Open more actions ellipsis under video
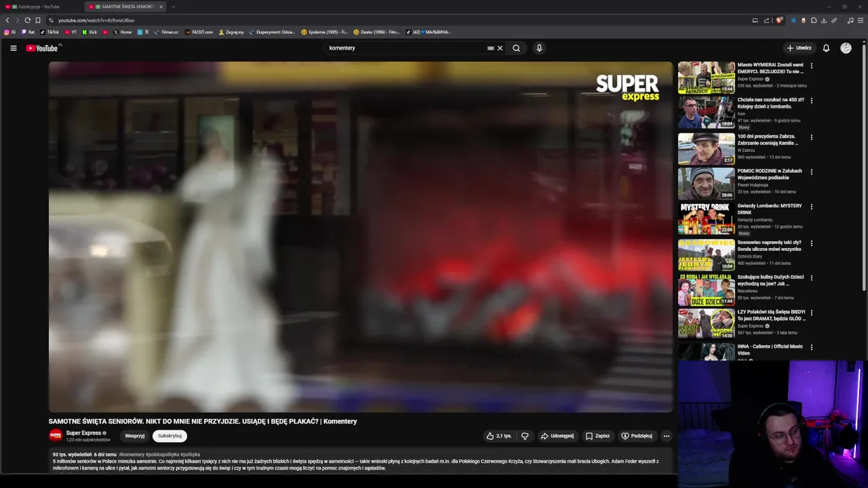This screenshot has width=868, height=488. [x=666, y=436]
